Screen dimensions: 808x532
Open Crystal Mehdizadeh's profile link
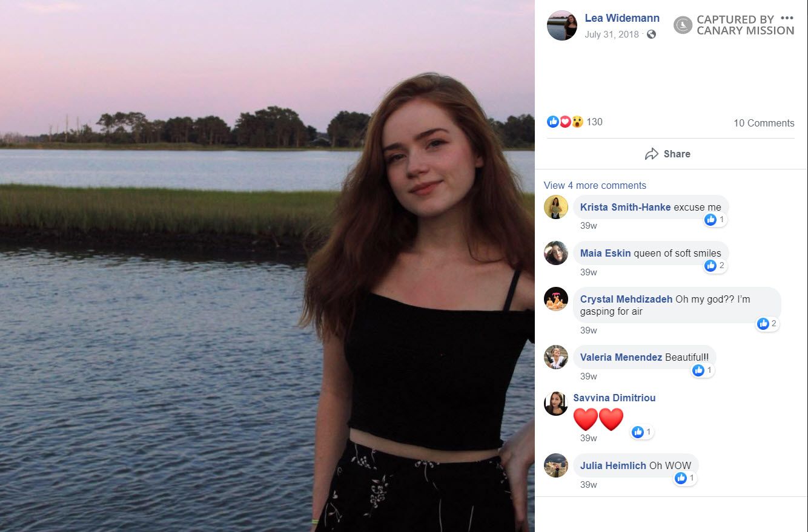pyautogui.click(x=626, y=299)
